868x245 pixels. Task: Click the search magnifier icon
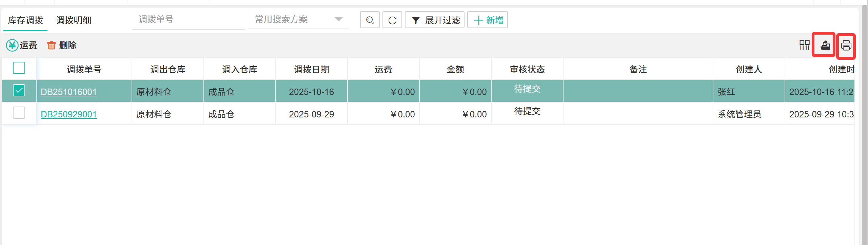pos(370,20)
